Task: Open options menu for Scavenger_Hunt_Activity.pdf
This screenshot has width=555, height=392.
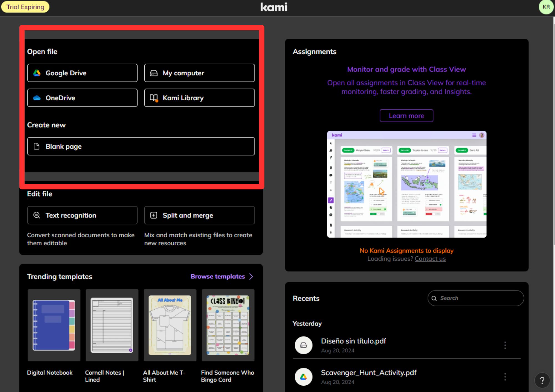Action: click(x=505, y=377)
